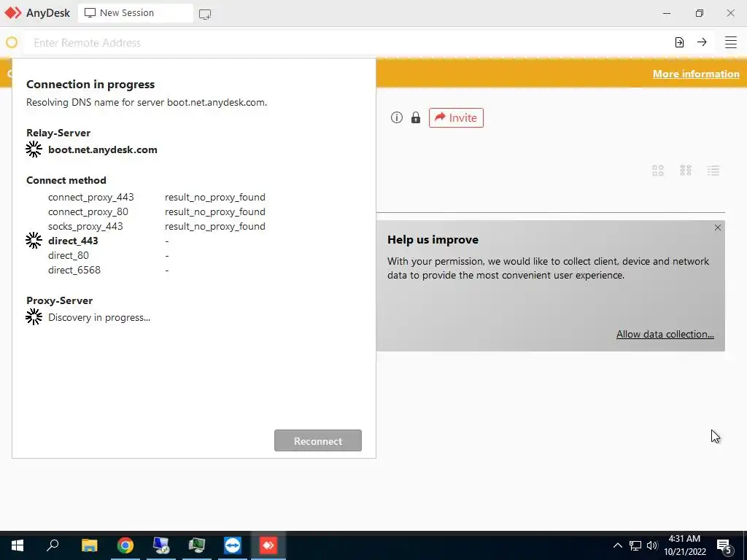Viewport: 747px width, 560px height.
Task: Open file transfer icon next to address bar
Action: point(679,42)
